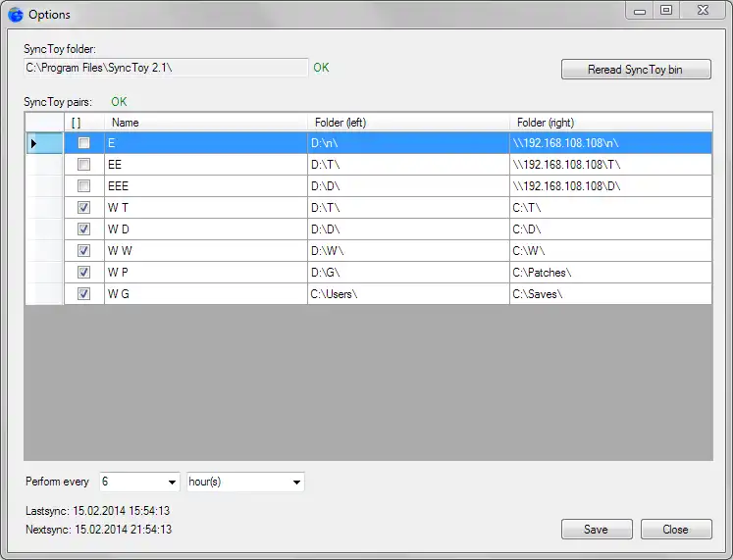Screen dimensions: 733x560
Task: Click the Options window app icon
Action: click(x=16, y=15)
